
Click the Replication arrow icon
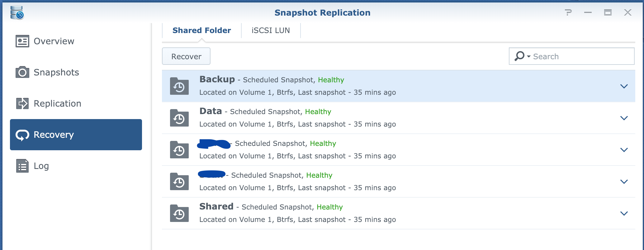(22, 103)
